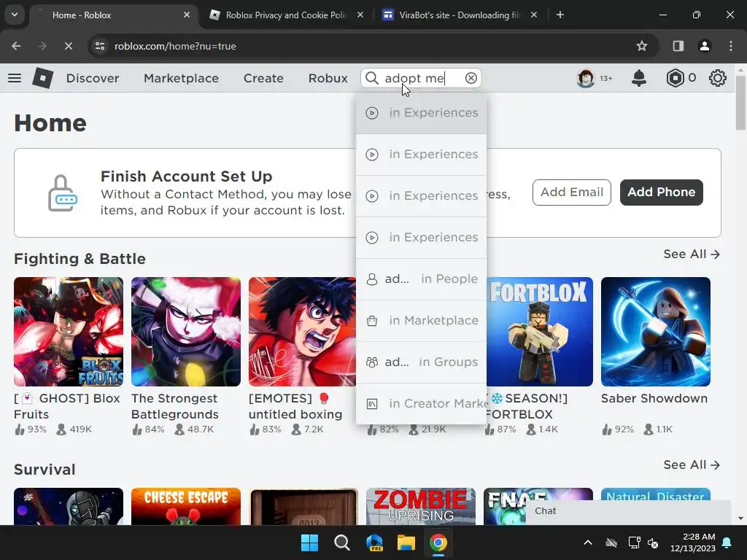The width and height of the screenshot is (747, 560).
Task: Search 'adopt me' in Groups
Action: (421, 362)
